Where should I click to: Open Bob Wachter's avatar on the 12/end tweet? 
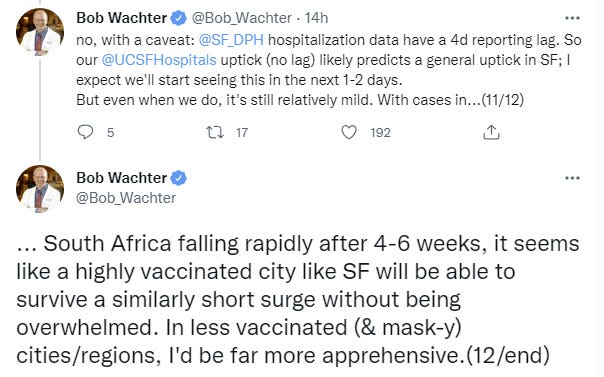[x=40, y=189]
